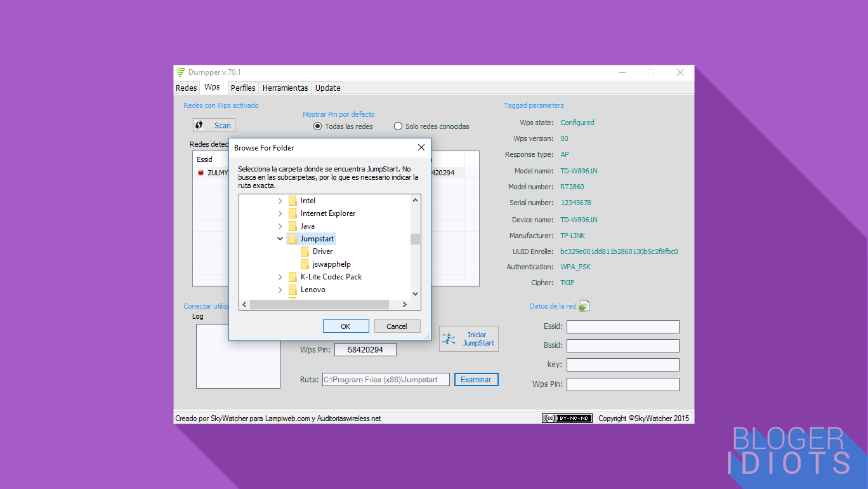Select the K-Lite Codec Pack folder icon
Viewport: 868px width, 489px height.
click(293, 277)
